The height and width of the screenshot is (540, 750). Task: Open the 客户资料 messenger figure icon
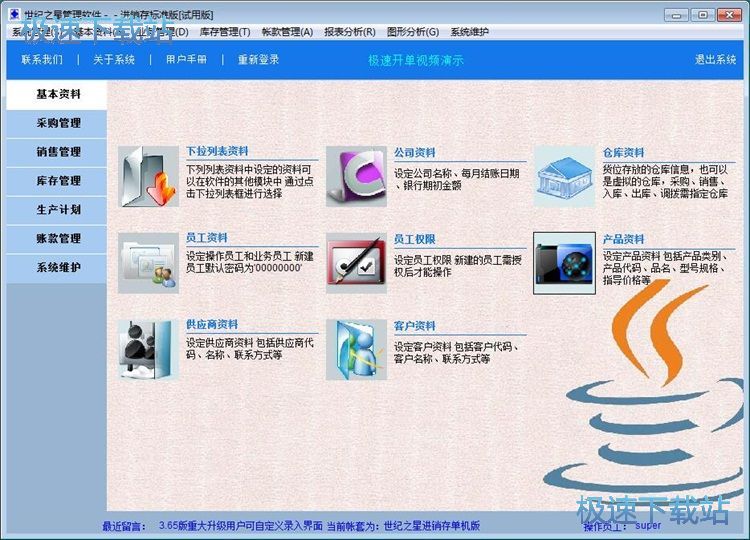pos(356,350)
